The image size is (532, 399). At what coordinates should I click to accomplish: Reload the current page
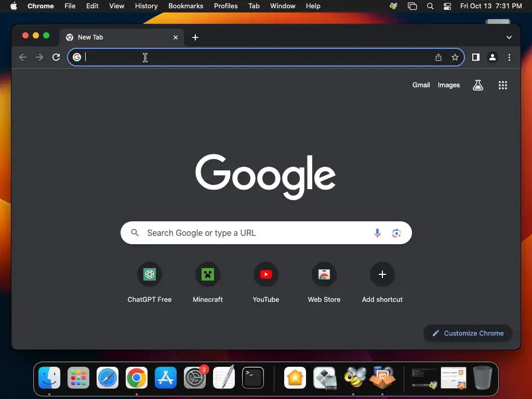tap(56, 57)
